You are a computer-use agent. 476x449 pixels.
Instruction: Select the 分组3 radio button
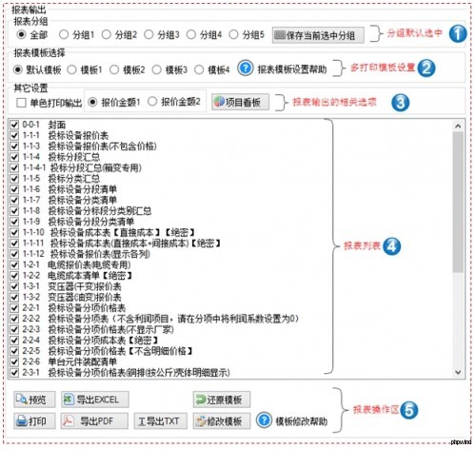(149, 34)
